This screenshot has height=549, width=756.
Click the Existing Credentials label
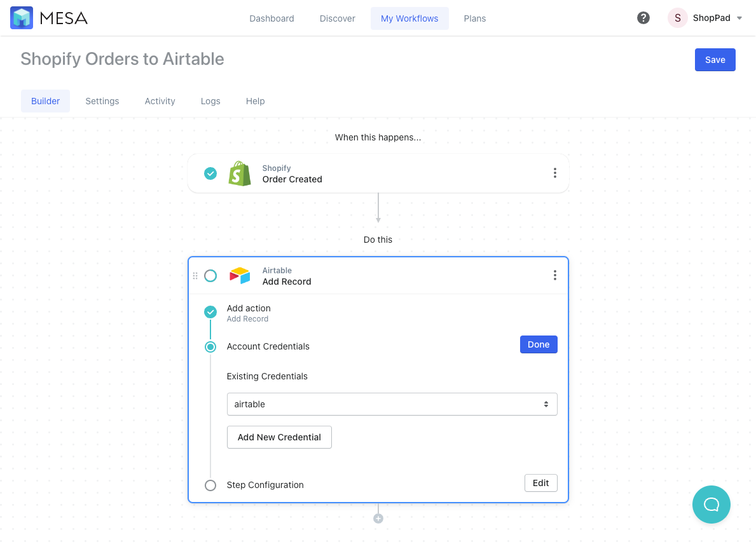coord(267,376)
